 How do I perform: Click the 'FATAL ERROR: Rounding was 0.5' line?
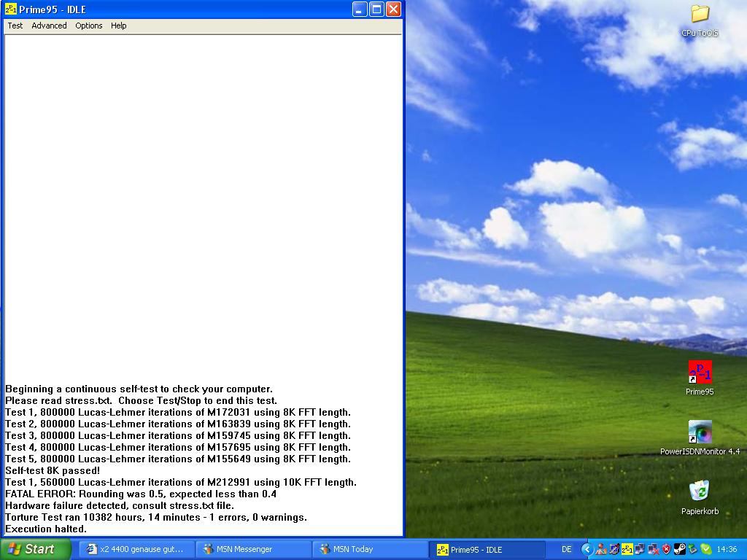tap(141, 494)
